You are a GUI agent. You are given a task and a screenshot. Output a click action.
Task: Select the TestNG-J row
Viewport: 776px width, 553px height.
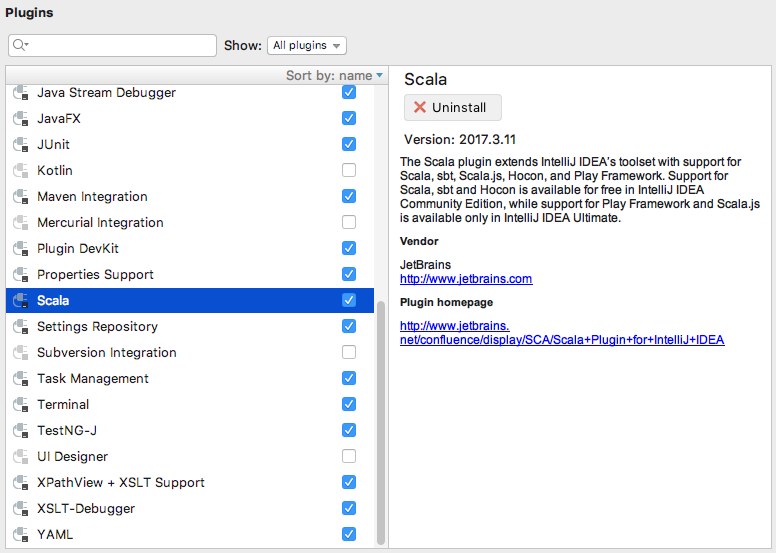point(190,430)
